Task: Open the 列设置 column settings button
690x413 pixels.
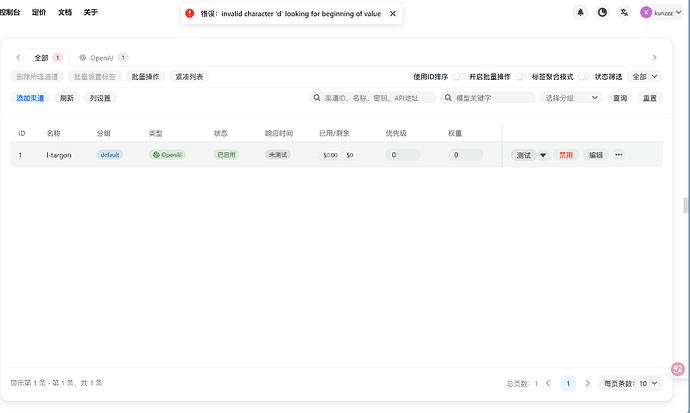Action: (x=100, y=98)
